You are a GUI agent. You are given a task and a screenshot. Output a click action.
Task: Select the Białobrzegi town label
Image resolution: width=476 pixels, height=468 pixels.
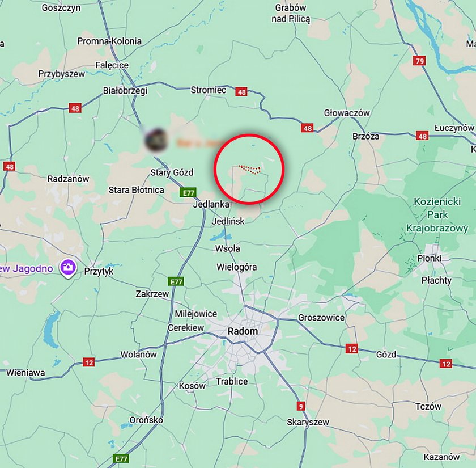pyautogui.click(x=125, y=91)
